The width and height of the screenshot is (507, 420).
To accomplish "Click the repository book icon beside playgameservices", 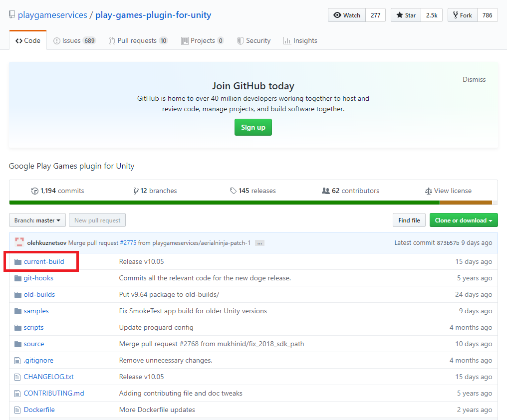I will tap(12, 14).
